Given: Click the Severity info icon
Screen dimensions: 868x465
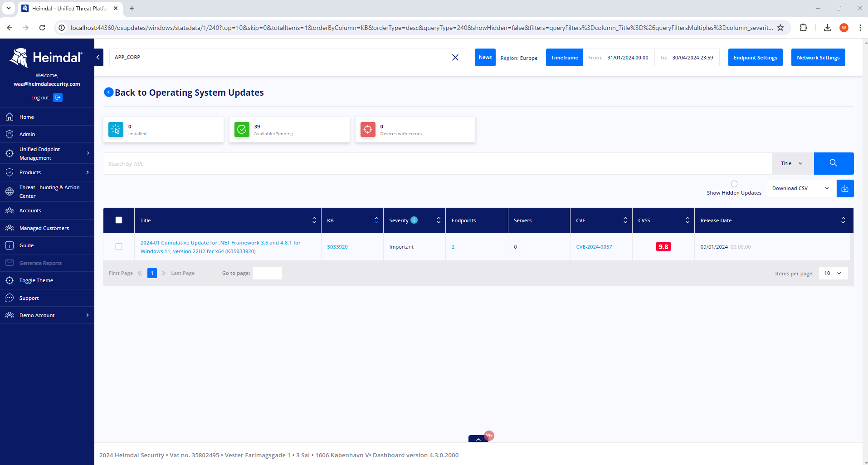Looking at the screenshot, I should click(414, 220).
